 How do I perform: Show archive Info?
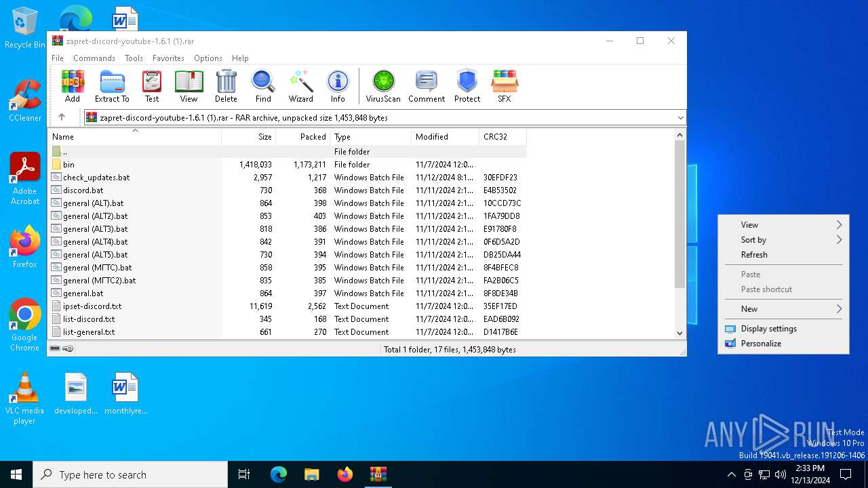click(x=338, y=86)
